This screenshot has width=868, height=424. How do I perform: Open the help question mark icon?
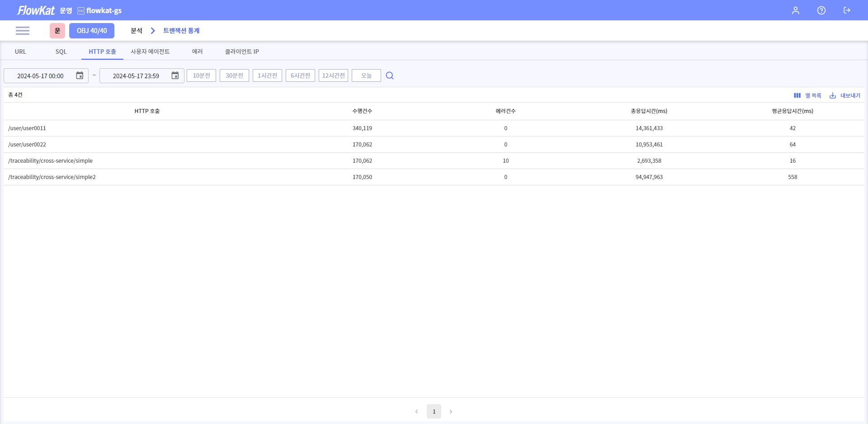pyautogui.click(x=821, y=10)
